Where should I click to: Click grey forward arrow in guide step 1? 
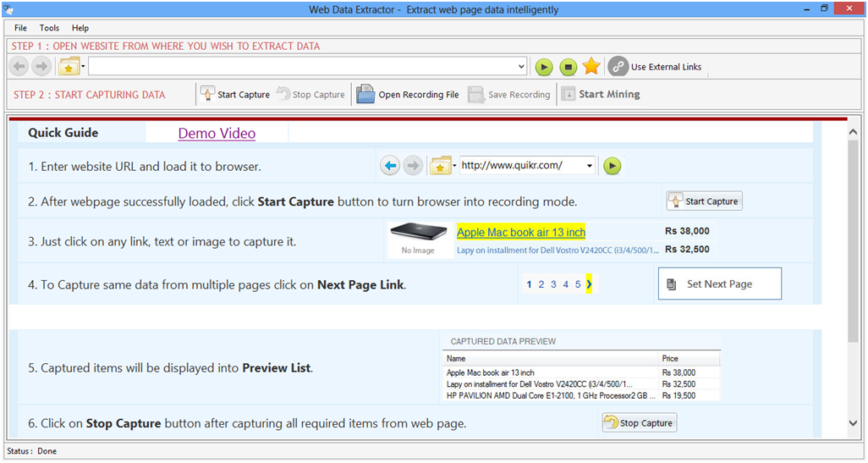(412, 166)
